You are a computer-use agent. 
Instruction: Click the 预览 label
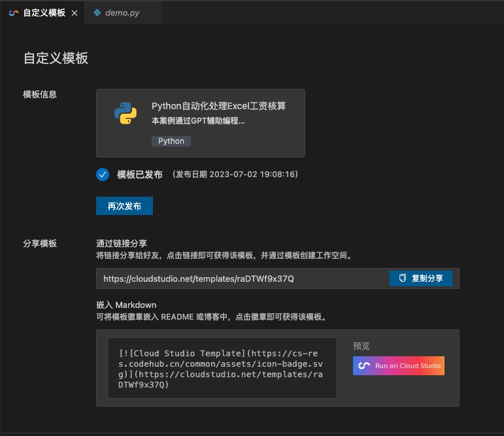(x=361, y=346)
